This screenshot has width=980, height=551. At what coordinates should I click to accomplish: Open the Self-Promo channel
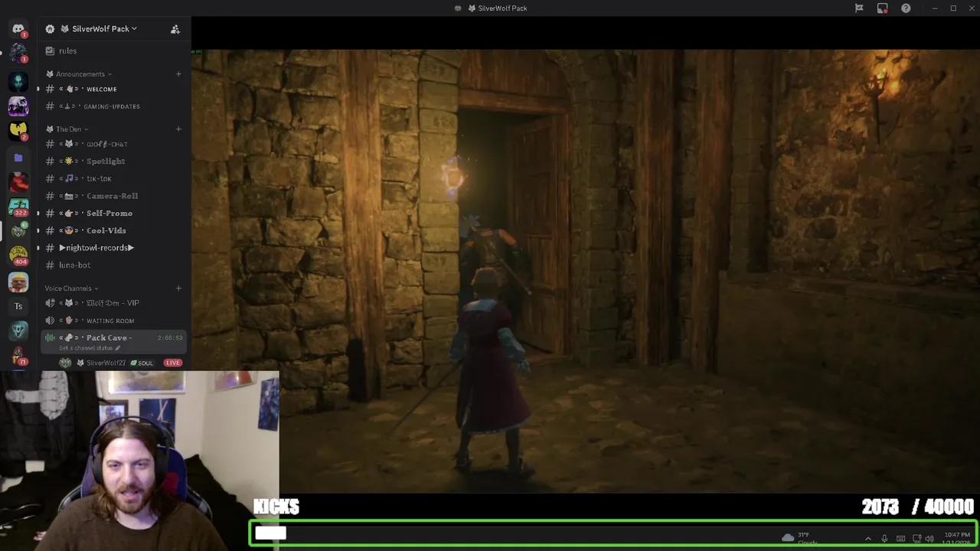(x=111, y=214)
